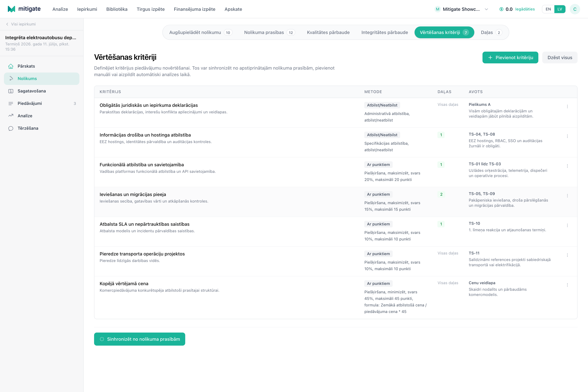Open Tirgus izpēte menu

tap(150, 9)
